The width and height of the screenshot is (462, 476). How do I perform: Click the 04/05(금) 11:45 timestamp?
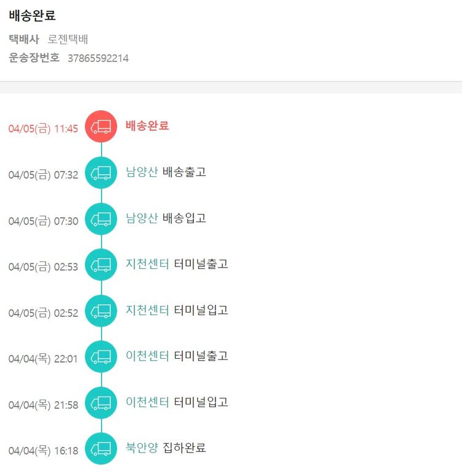click(43, 129)
